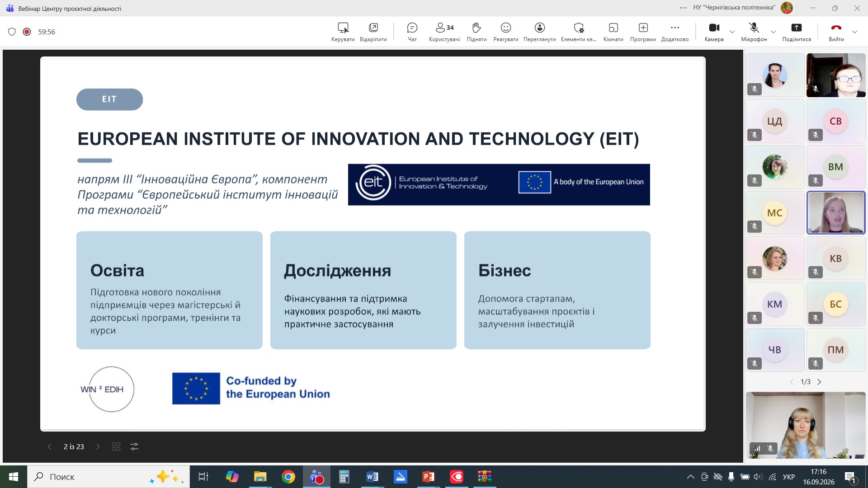
Task: Open Task View on taskbar
Action: (x=203, y=477)
